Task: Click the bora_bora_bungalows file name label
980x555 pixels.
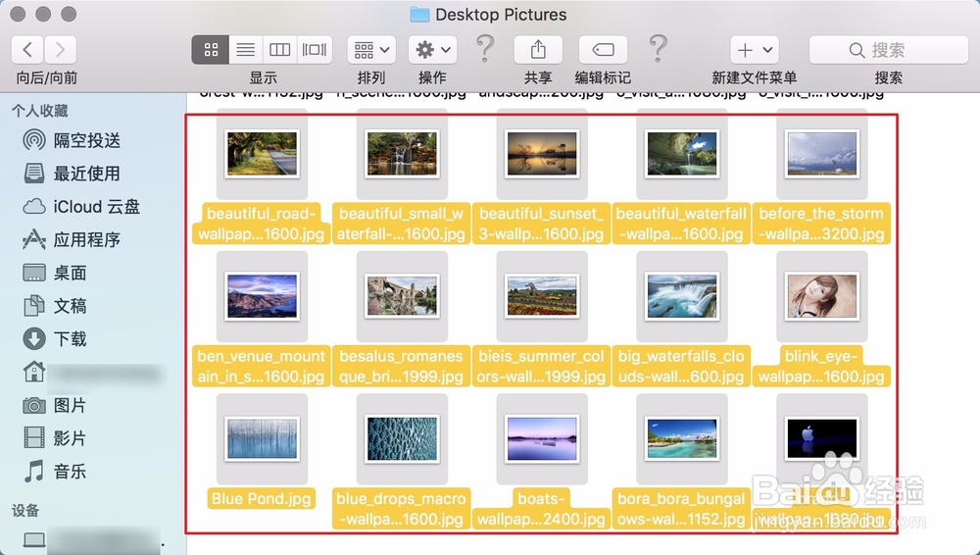Action: (x=681, y=509)
